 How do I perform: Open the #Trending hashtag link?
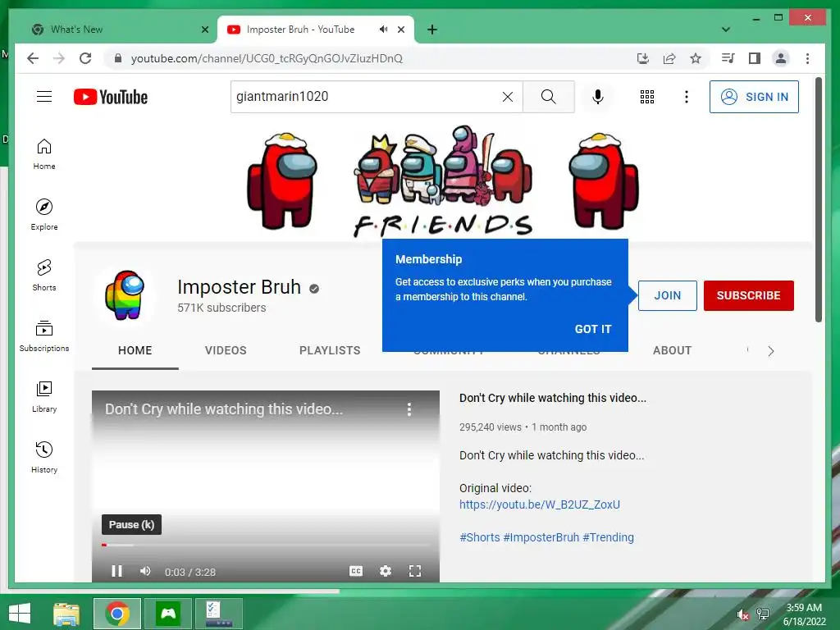coord(608,537)
